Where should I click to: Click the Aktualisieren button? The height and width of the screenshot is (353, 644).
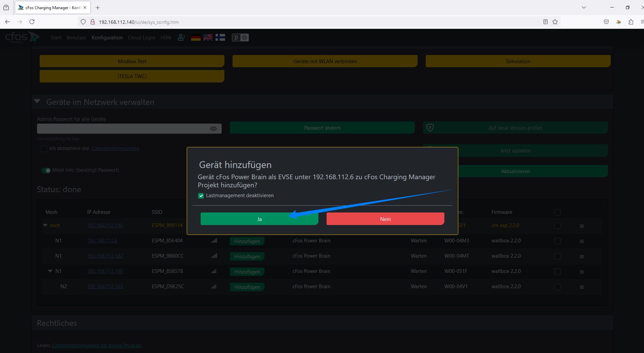tap(515, 171)
